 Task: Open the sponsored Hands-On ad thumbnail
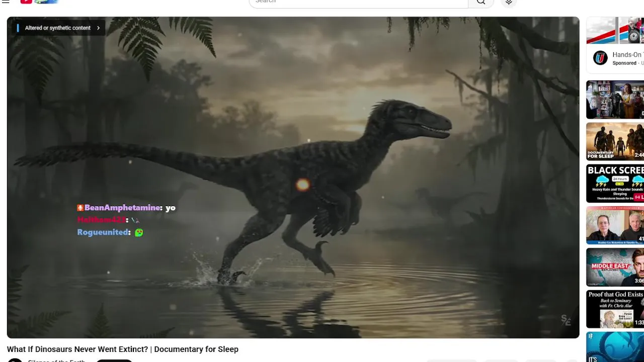click(x=615, y=31)
